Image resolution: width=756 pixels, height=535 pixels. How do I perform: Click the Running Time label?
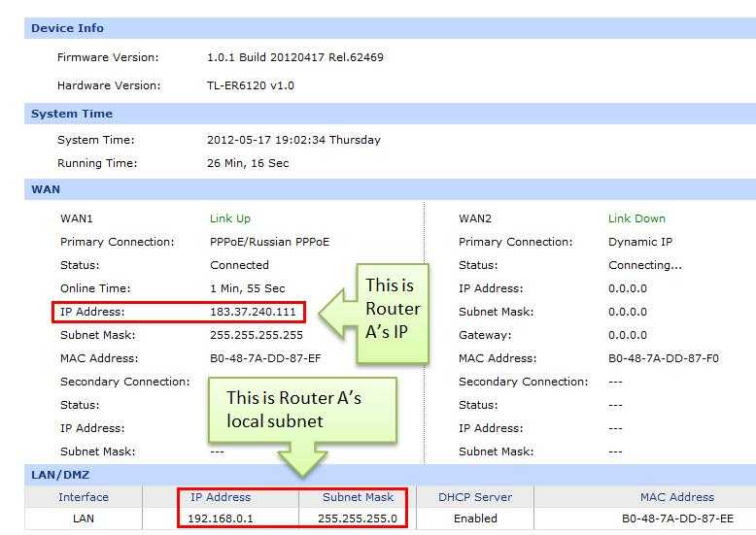tap(97, 163)
